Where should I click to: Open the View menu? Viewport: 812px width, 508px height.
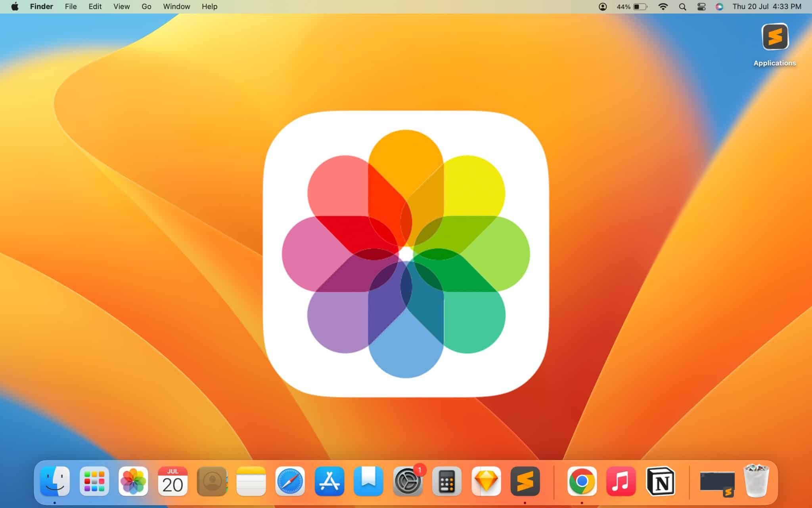coord(121,7)
